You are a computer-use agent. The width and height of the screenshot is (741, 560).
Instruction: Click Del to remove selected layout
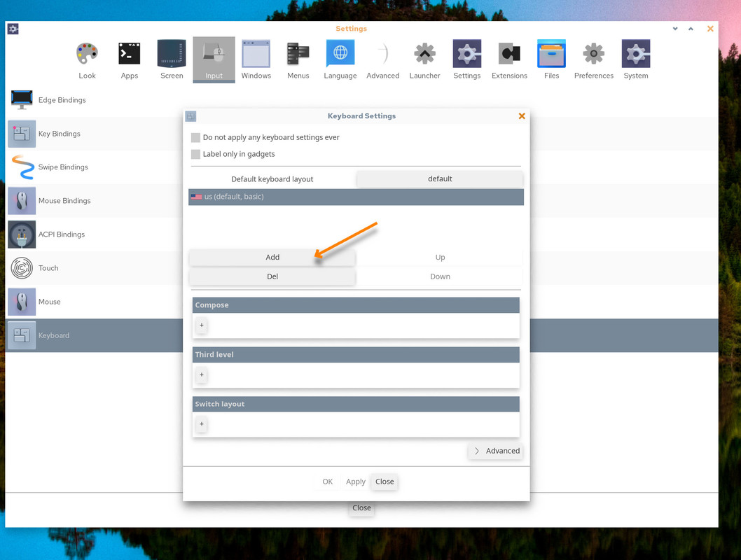272,276
